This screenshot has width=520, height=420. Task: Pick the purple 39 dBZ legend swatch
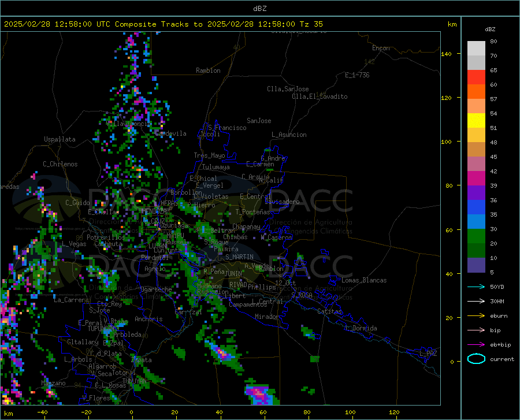[476, 193]
